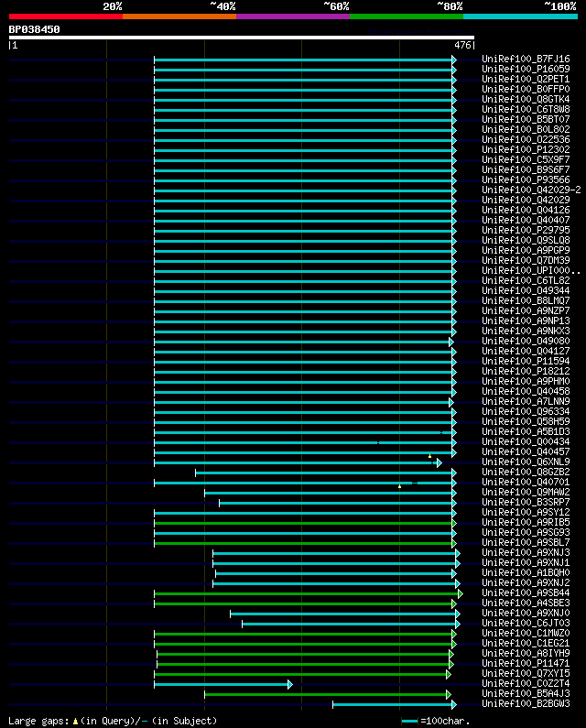Select label UniRef100_Q9MAW2
Image resolution: width=586 pixels, height=728 pixels.
tap(526, 492)
